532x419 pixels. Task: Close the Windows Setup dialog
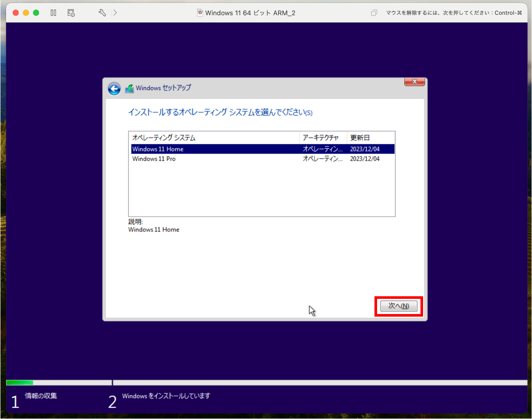(x=414, y=82)
